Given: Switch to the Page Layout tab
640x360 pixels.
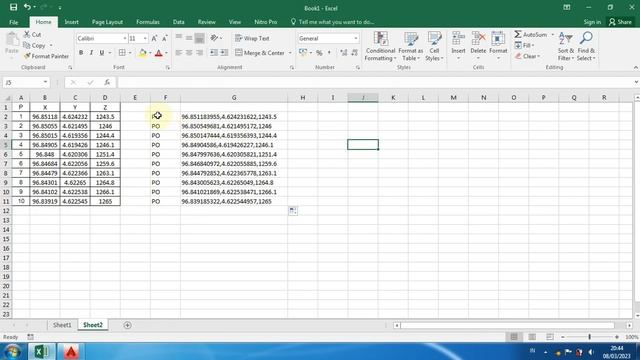Looking at the screenshot, I should [x=107, y=22].
